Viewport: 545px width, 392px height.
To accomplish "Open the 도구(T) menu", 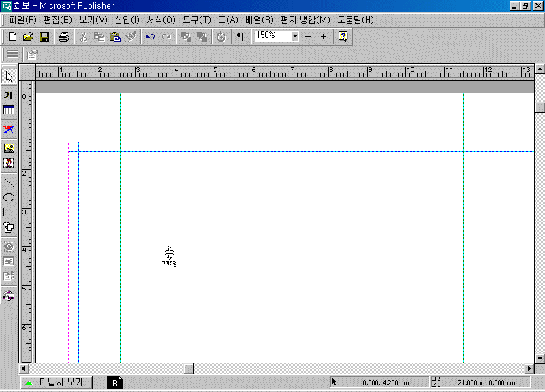I will click(x=197, y=20).
